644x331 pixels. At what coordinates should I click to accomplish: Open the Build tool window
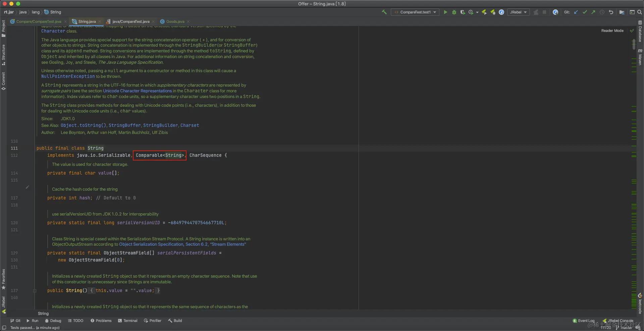point(175,321)
